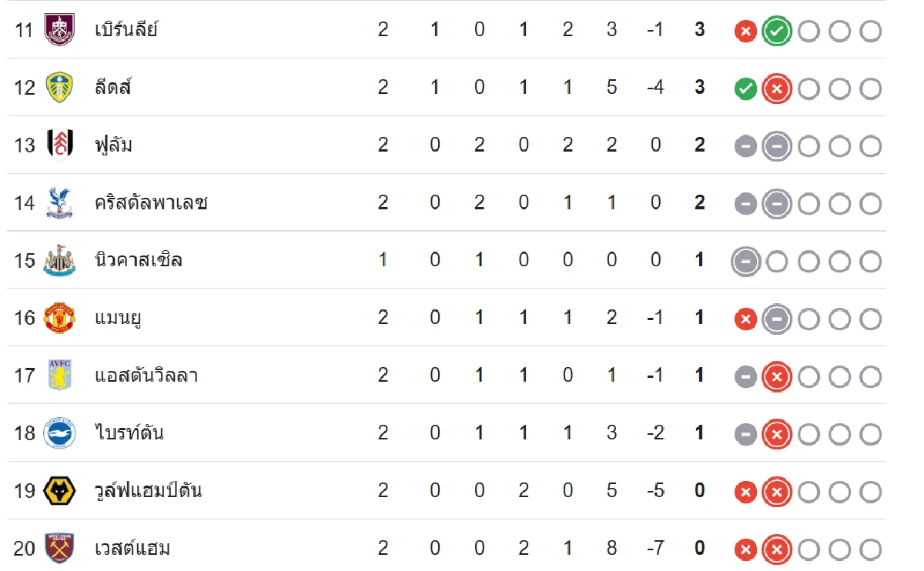
Task: Open the เวสต์แฮม team link
Action: click(132, 549)
